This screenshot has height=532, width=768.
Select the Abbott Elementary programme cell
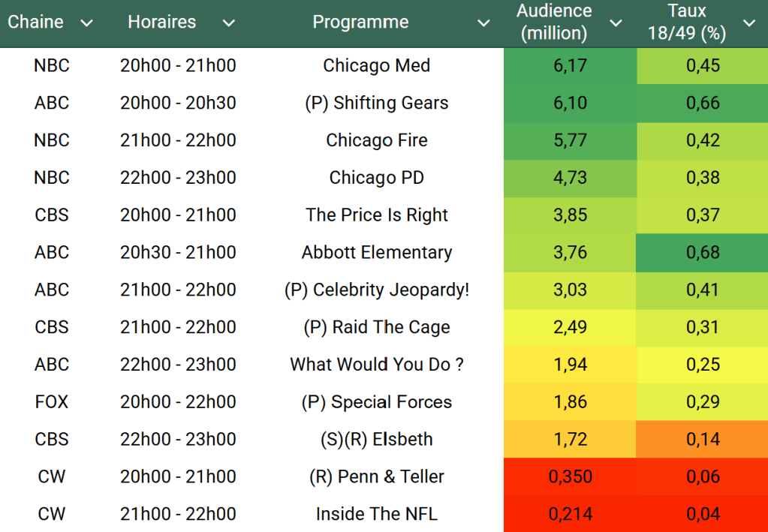tap(376, 253)
